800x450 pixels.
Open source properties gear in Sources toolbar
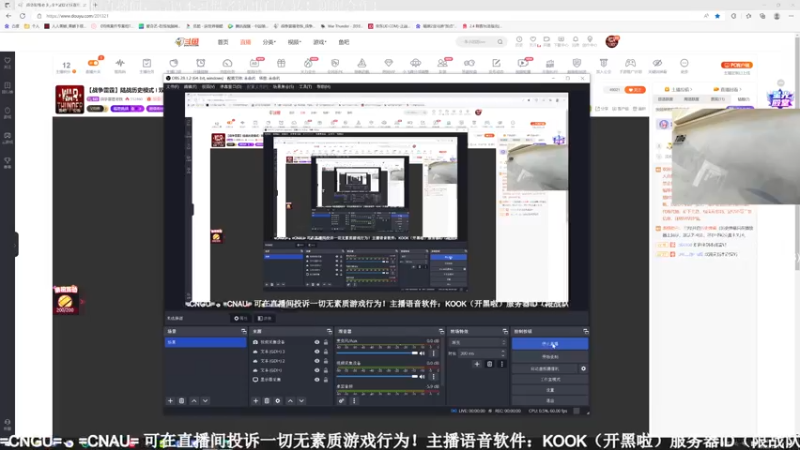[278, 401]
